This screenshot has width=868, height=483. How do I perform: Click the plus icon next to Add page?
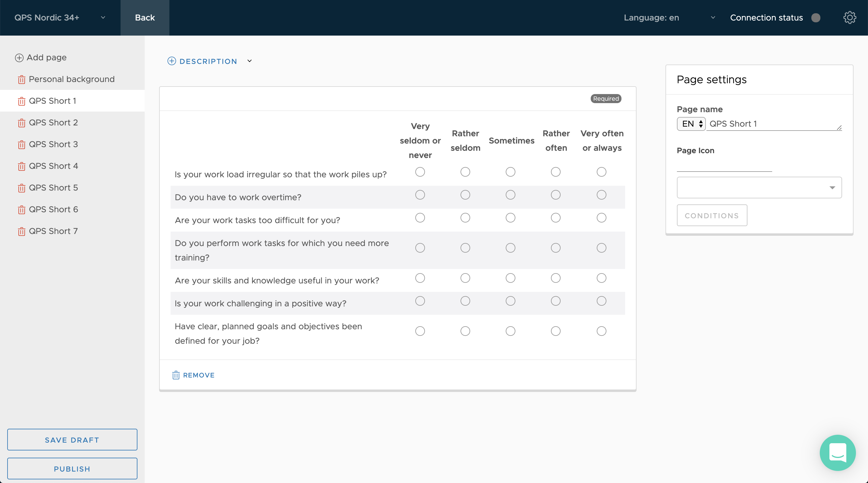(x=19, y=58)
